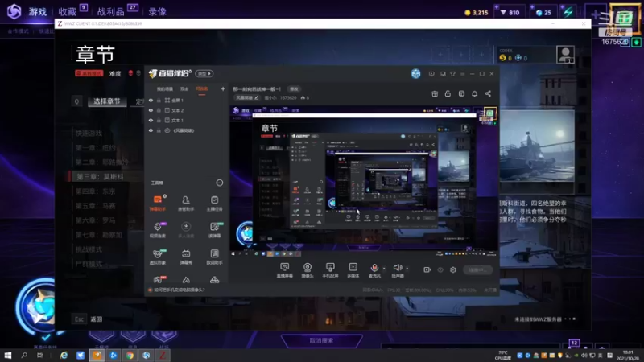
Task: Select 挑战模式 in WWZ chapter list
Action: [89, 249]
